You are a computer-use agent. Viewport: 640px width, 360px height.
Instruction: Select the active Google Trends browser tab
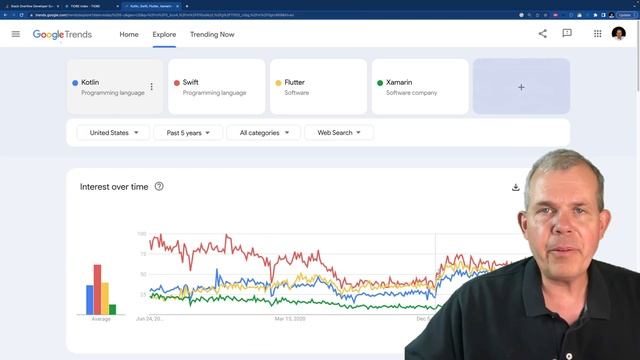click(151, 6)
